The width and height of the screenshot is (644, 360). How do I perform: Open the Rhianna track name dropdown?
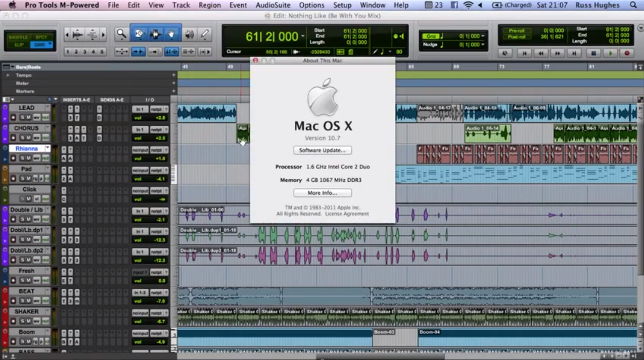click(x=47, y=148)
